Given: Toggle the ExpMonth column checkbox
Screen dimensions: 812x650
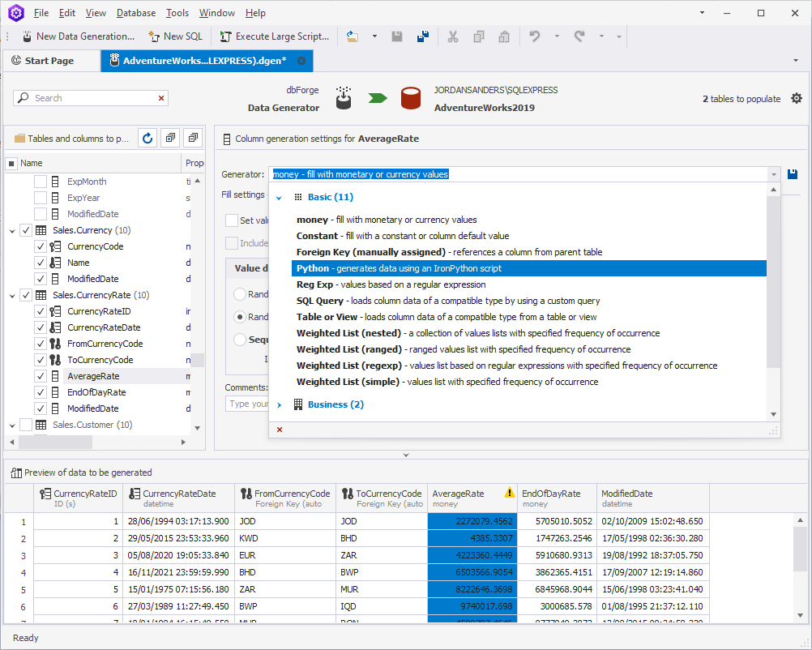Looking at the screenshot, I should point(41,182).
